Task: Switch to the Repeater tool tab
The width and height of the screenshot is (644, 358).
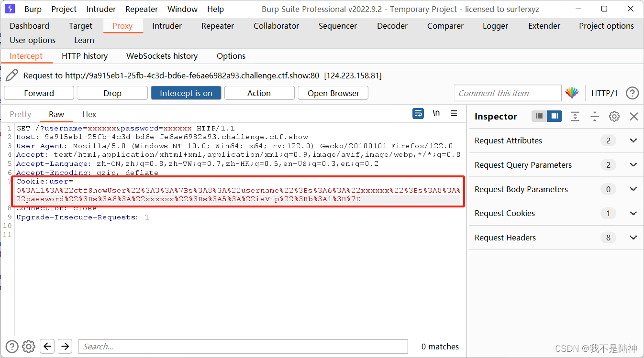Action: [x=218, y=26]
